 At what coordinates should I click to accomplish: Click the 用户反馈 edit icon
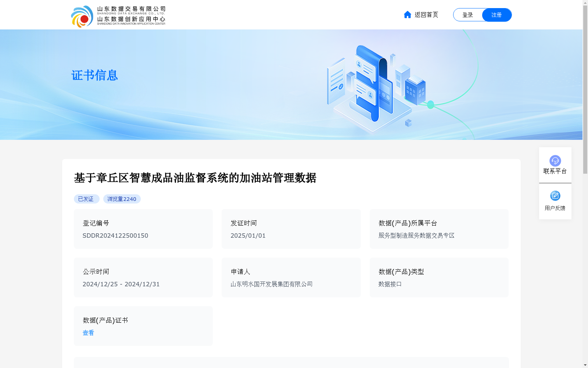point(555,196)
